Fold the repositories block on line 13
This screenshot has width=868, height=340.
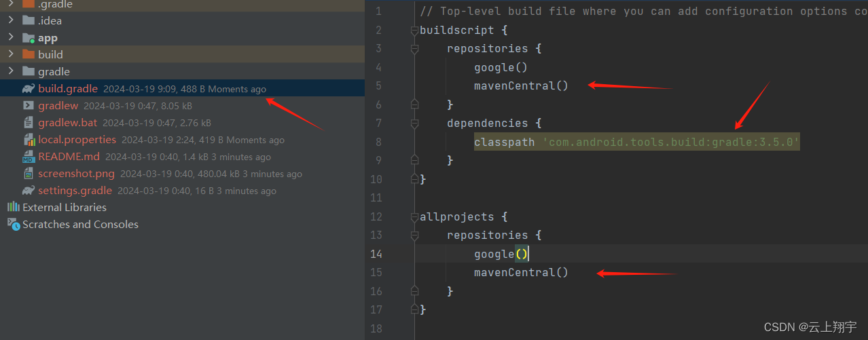(414, 235)
